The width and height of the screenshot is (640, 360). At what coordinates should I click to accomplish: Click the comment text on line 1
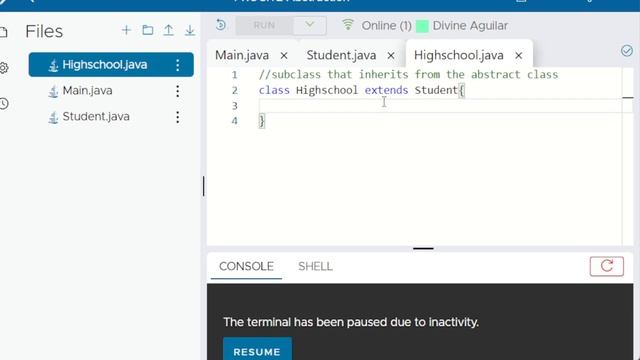(408, 75)
